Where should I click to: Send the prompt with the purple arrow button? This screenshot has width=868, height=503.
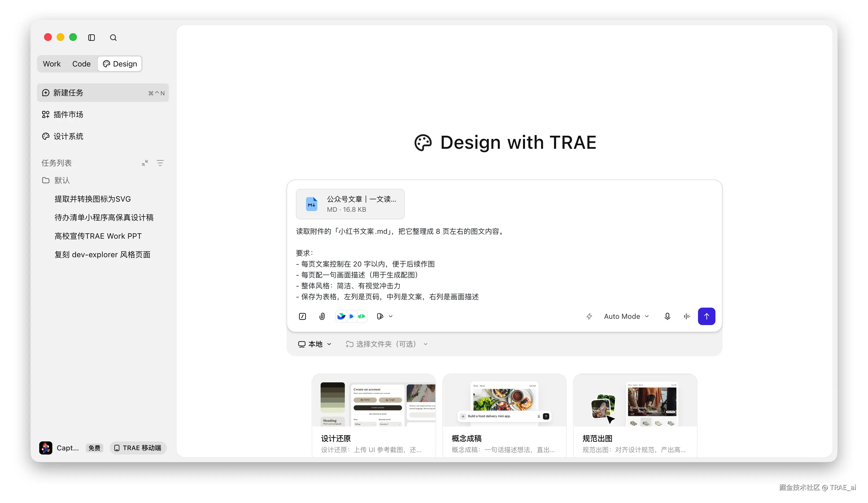[706, 316]
